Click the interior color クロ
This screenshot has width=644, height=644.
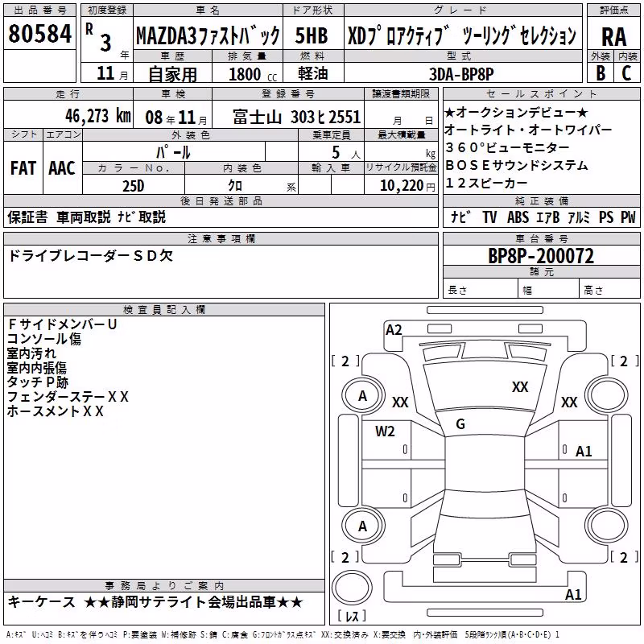(235, 186)
